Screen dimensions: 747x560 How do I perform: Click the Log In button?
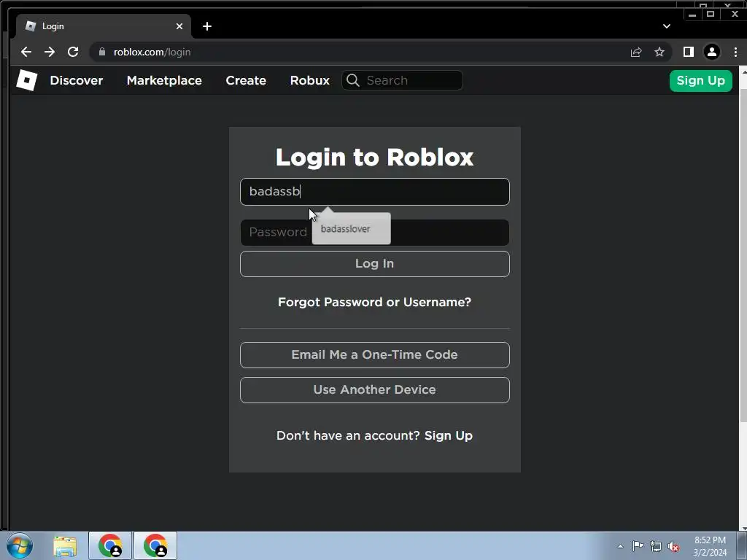pos(375,264)
